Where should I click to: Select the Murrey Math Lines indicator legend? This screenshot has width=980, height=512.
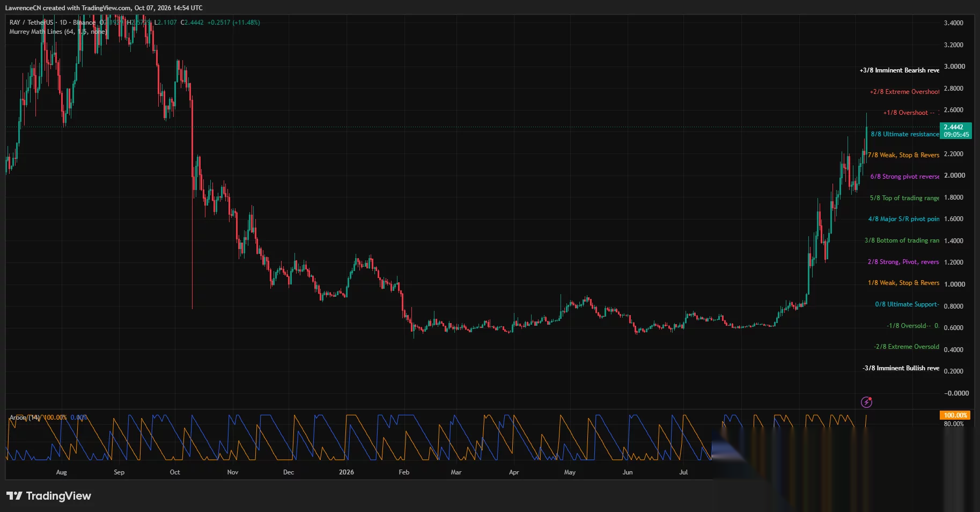(58, 32)
